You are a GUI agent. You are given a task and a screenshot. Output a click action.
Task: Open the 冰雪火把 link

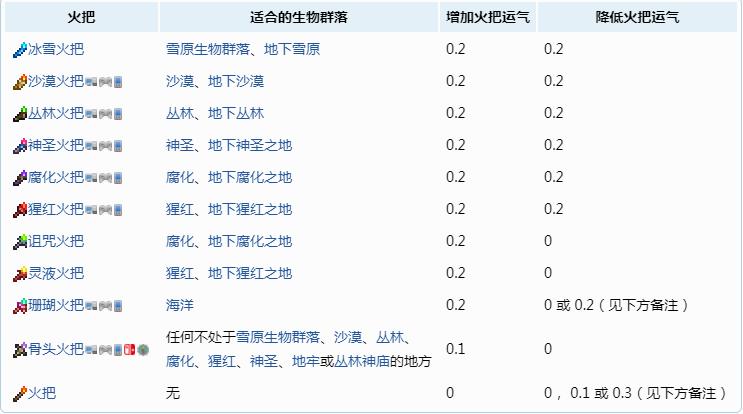56,48
